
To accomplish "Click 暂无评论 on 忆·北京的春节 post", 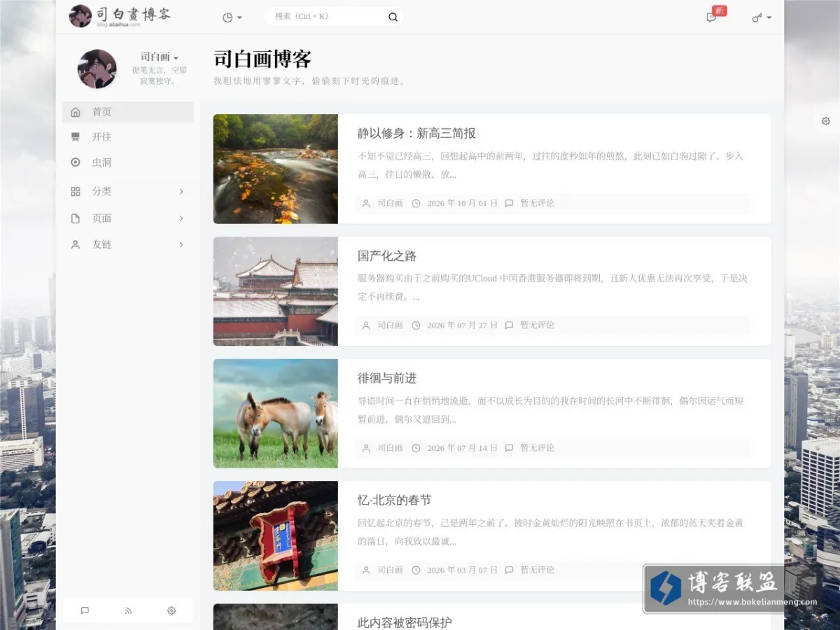I will tap(537, 570).
